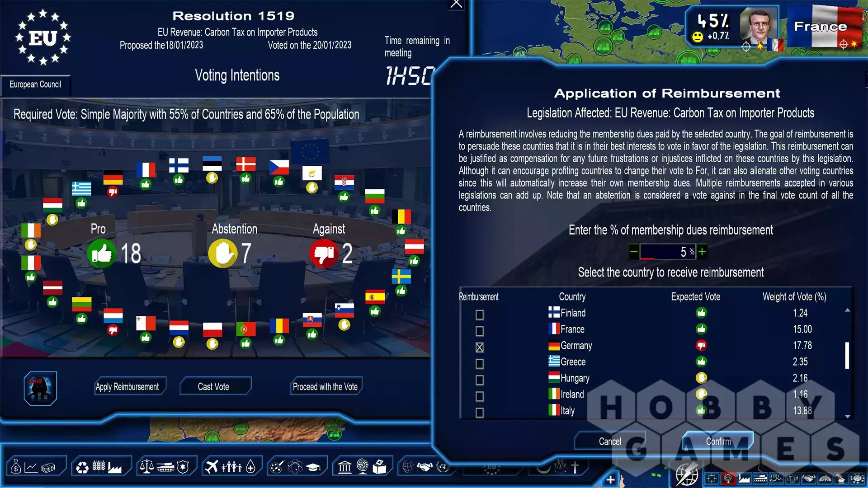Open the European Council tab
Viewport: 868px width, 488px height.
point(35,84)
